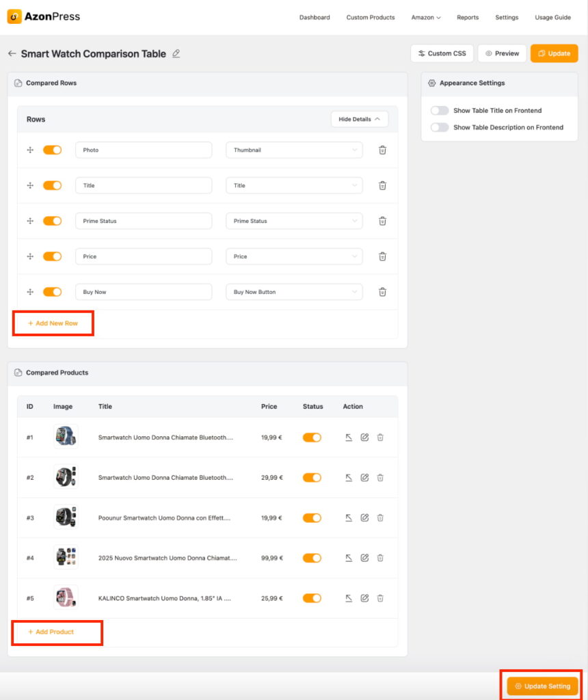Click move handle of Price row
The image size is (588, 700).
30,256
